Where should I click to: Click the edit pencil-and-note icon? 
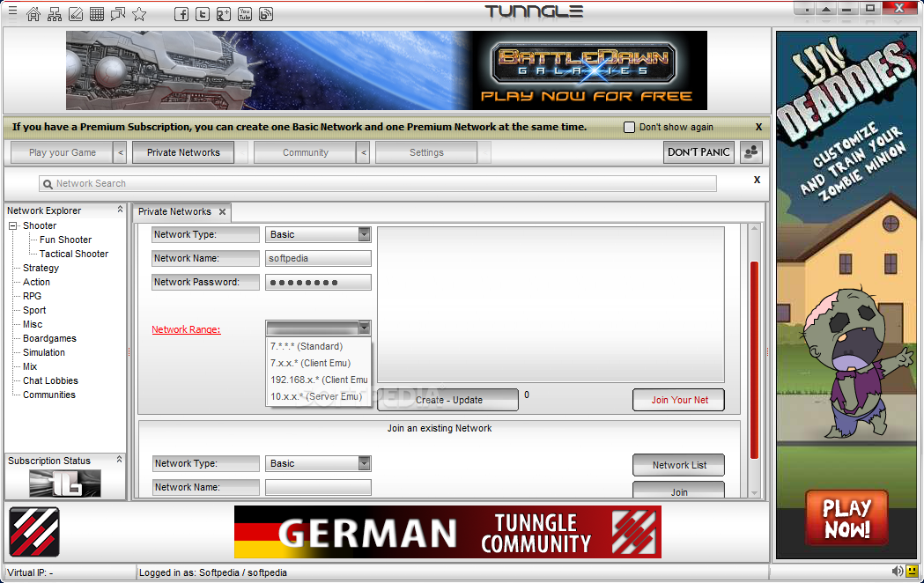[76, 14]
